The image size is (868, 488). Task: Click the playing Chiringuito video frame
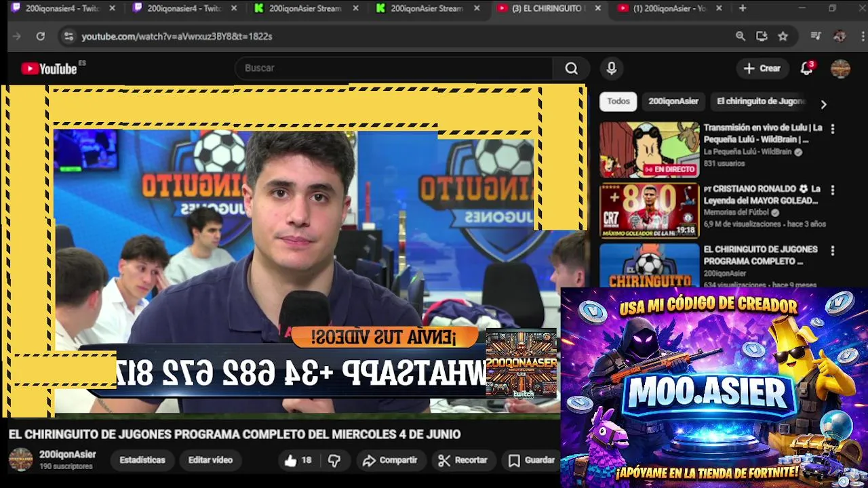coord(293,251)
